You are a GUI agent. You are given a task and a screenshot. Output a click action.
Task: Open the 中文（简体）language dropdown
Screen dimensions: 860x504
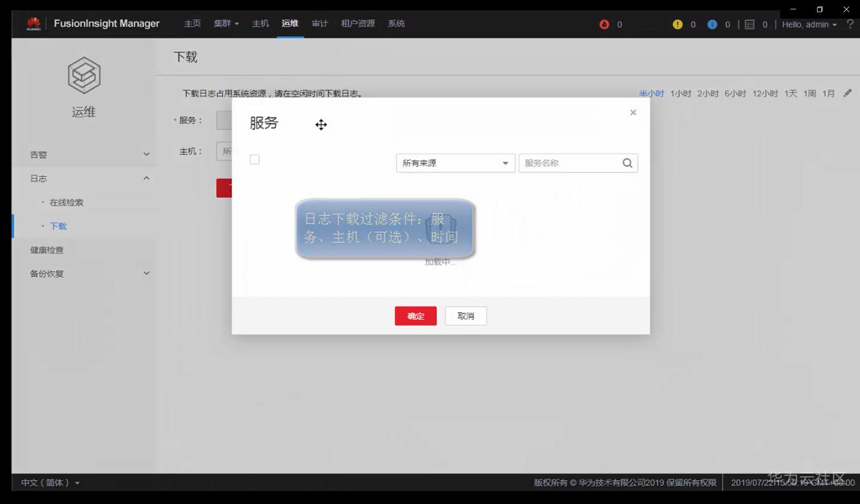point(50,483)
